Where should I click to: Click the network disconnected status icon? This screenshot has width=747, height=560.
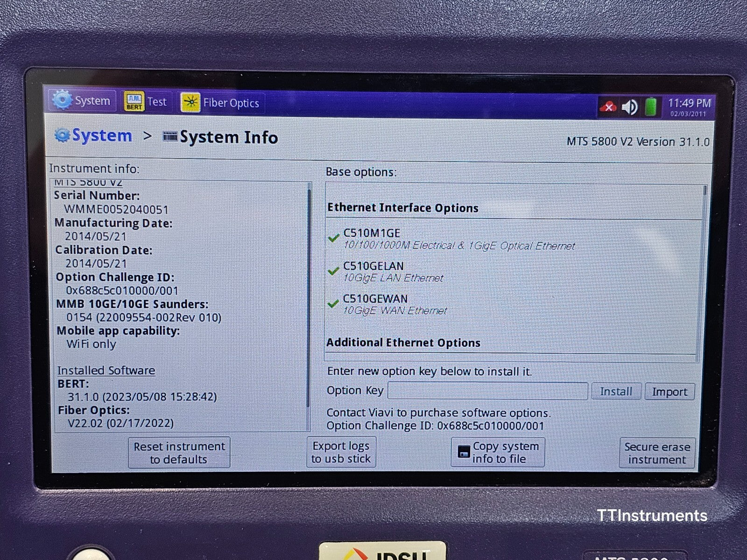[607, 107]
